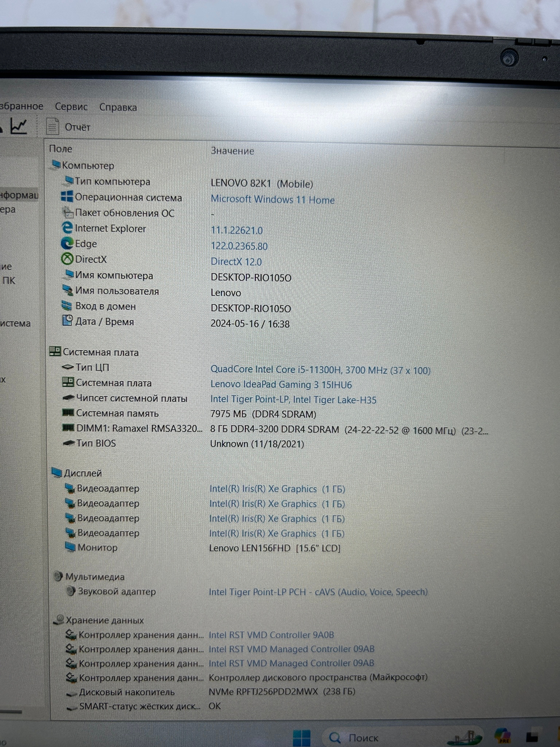The image size is (560, 747).
Task: Click the Internet Explorer icon
Action: [67, 228]
